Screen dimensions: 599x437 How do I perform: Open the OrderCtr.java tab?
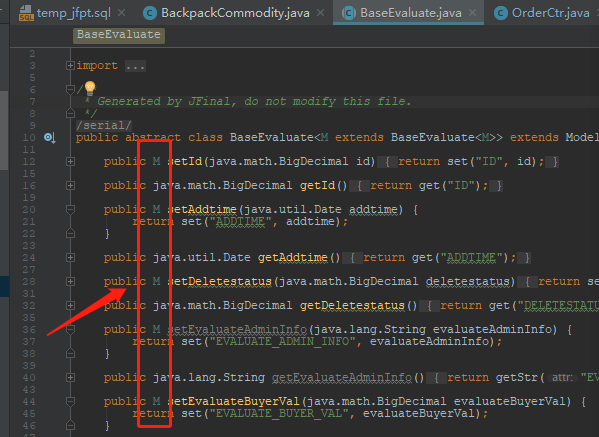550,13
